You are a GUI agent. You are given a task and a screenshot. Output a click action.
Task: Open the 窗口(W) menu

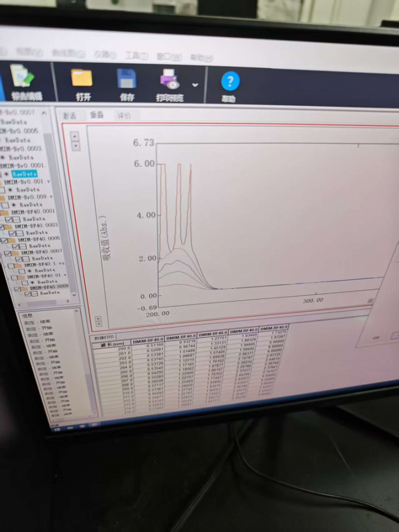[168, 57]
